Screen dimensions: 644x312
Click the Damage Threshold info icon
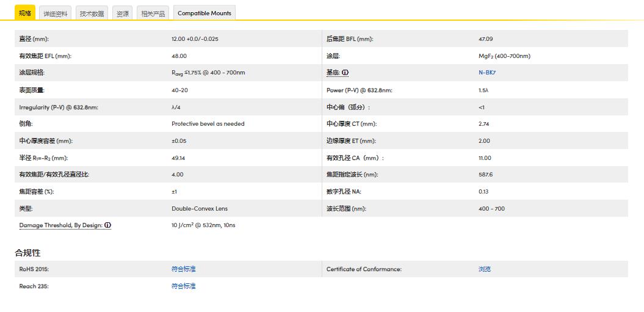(108, 225)
